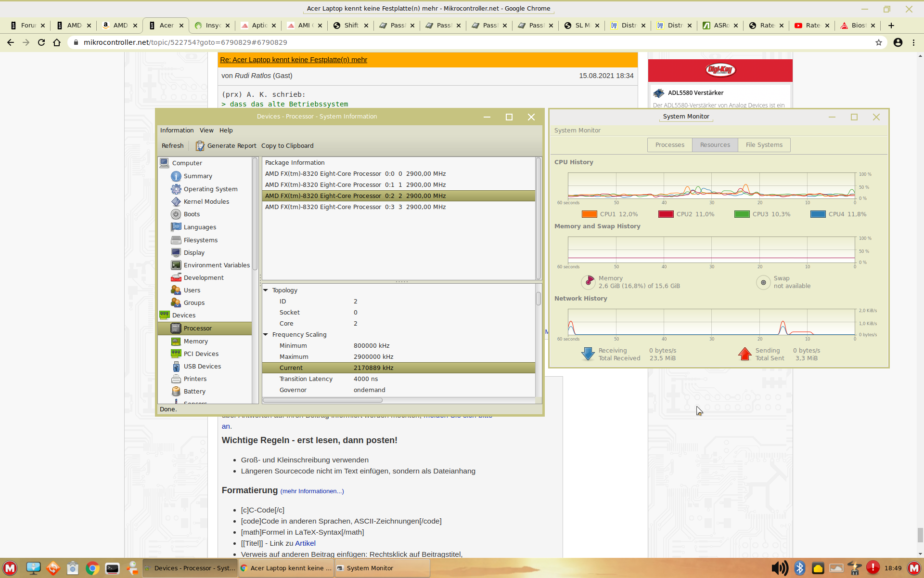Bookmark this page with star icon
The image size is (924, 578).
pos(879,42)
